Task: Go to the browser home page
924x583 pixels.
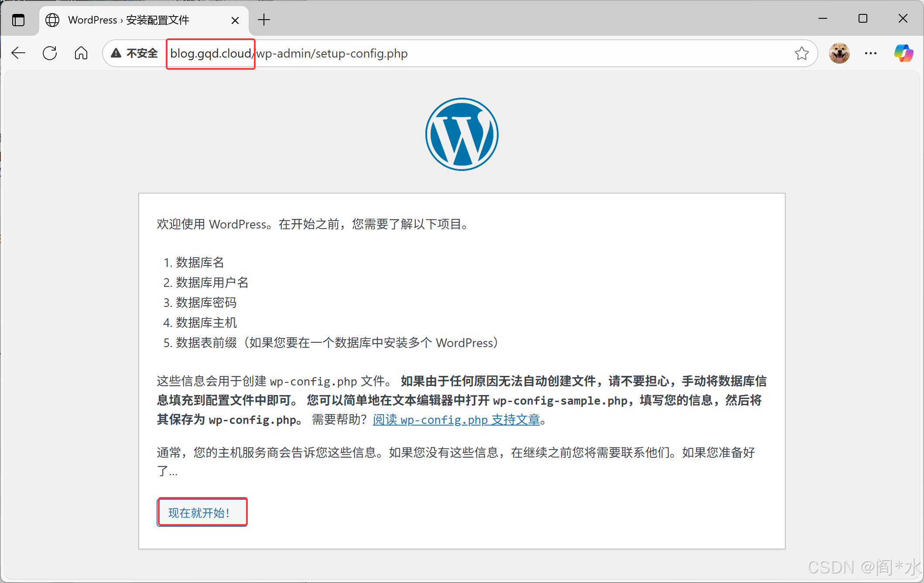Action: tap(81, 53)
